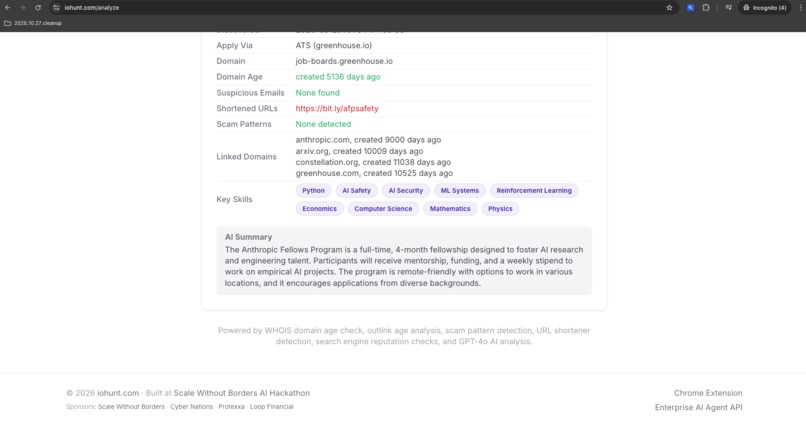Click 'arxiv.org, created 10009 days ago' line

pos(359,151)
